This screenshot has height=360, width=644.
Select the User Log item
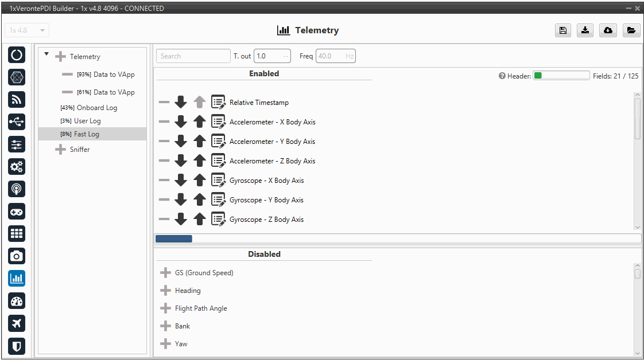pyautogui.click(x=87, y=121)
